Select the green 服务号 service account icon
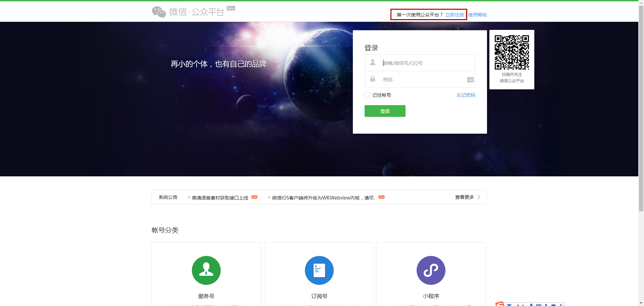This screenshot has width=644, height=306. 206,270
